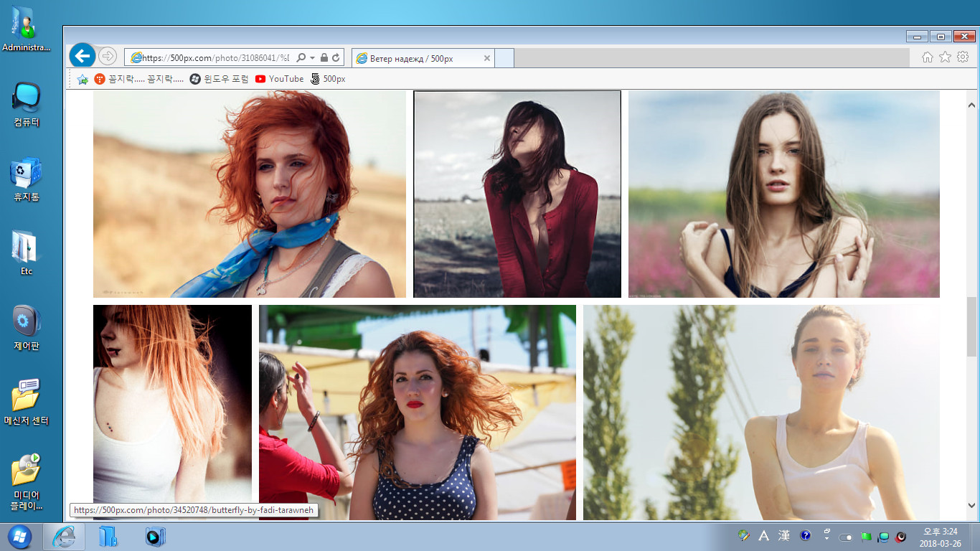Image resolution: width=980 pixels, height=551 pixels.
Task: Open the 컴퓨터 desktop icon
Action: pyautogui.click(x=27, y=105)
